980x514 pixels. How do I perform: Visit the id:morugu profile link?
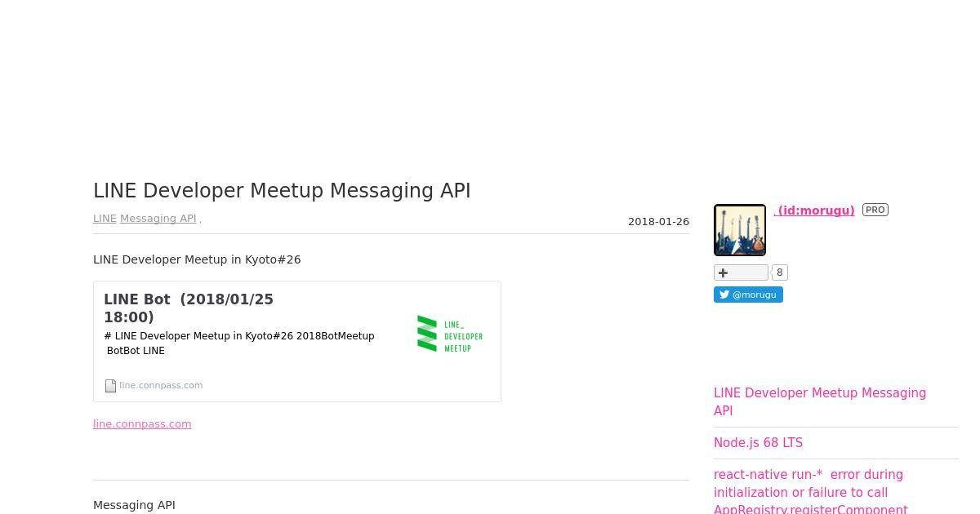pos(814,210)
